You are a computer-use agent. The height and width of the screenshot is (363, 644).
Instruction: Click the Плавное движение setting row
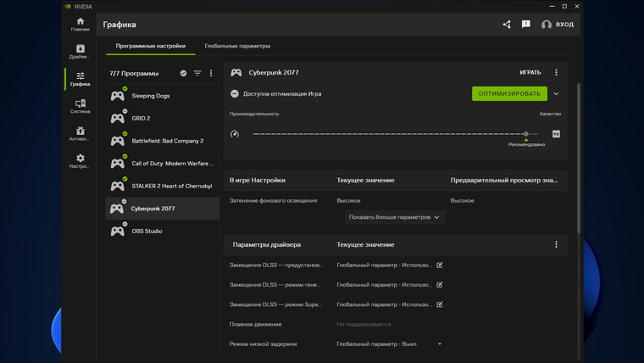[x=395, y=324]
